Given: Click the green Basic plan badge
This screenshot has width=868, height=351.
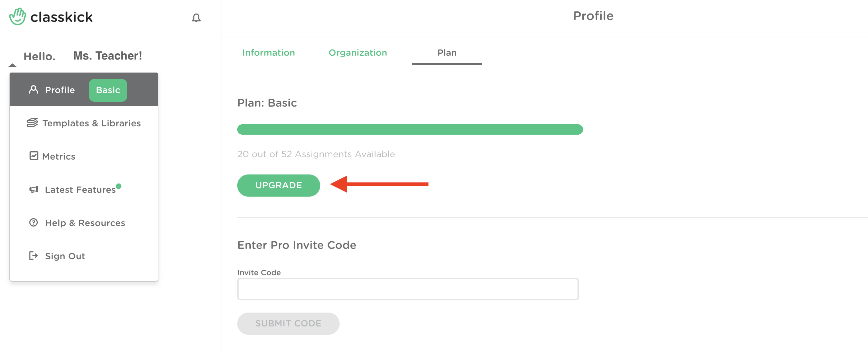Looking at the screenshot, I should coord(108,90).
